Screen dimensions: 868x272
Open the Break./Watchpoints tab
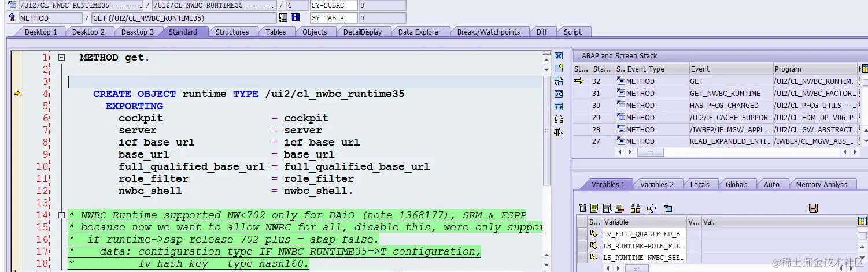click(x=489, y=32)
